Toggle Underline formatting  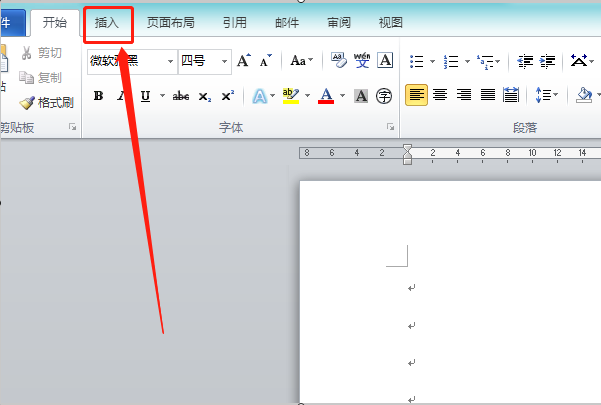click(145, 96)
